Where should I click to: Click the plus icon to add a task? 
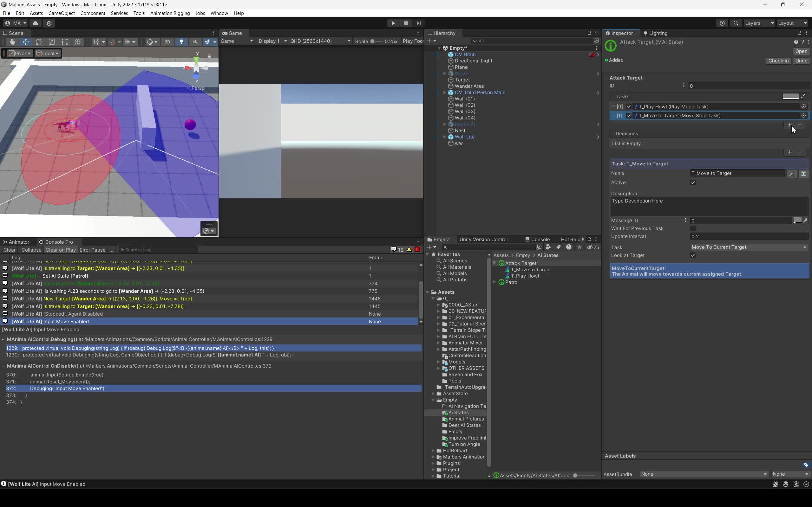pos(789,125)
